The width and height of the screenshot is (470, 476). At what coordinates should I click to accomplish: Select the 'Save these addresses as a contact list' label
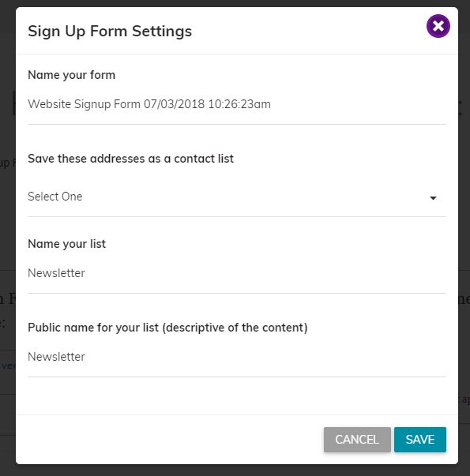pyautogui.click(x=130, y=159)
